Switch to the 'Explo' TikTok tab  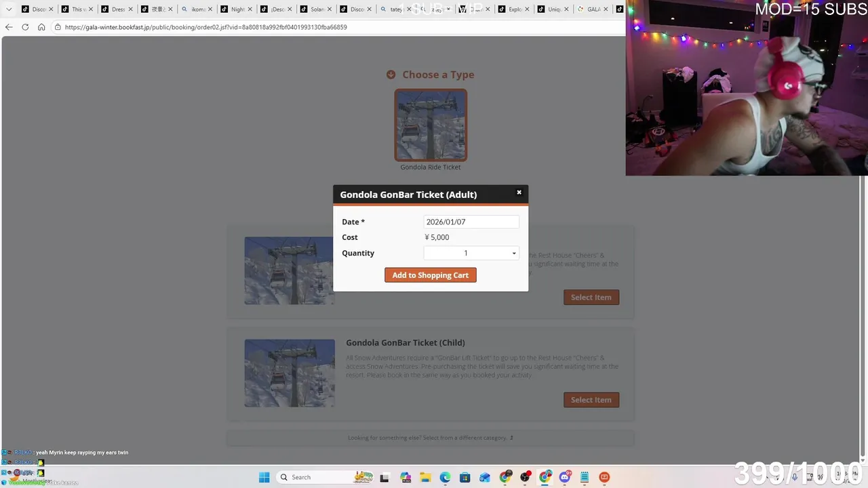coord(513,9)
